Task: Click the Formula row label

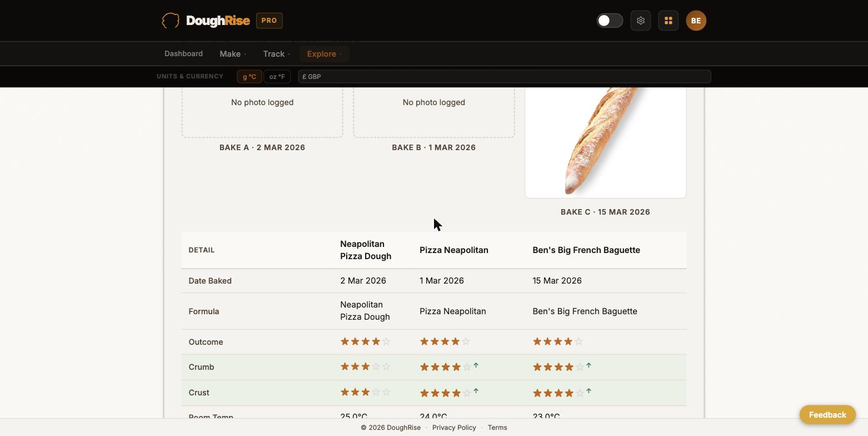Action: pos(204,311)
